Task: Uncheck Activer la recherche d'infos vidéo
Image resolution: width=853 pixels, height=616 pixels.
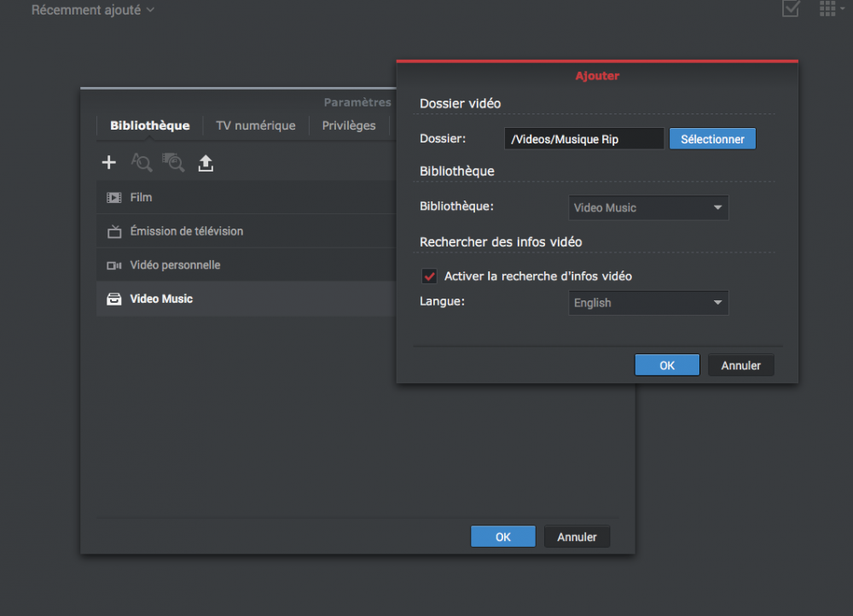Action: point(430,276)
